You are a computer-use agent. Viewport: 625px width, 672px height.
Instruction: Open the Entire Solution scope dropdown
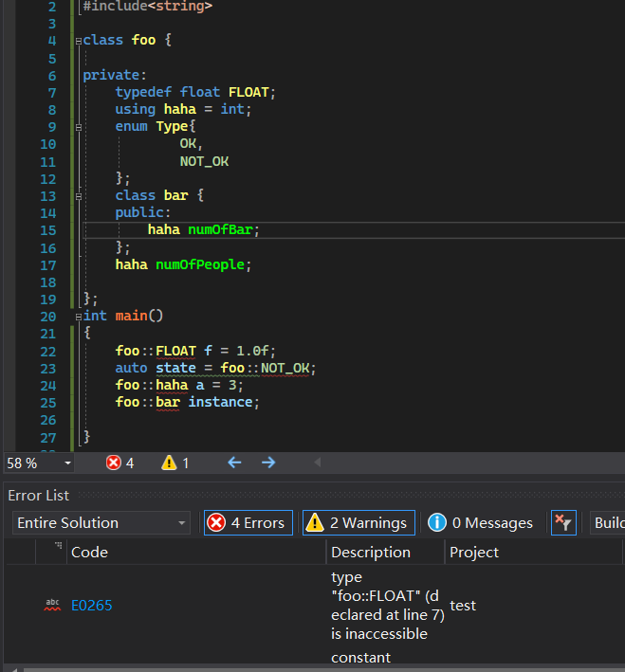point(102,522)
